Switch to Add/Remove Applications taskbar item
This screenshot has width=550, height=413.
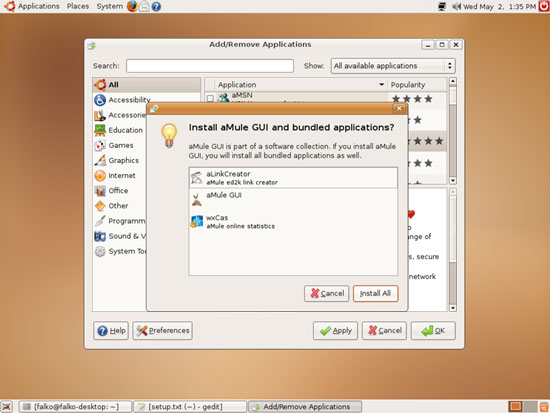pos(304,407)
